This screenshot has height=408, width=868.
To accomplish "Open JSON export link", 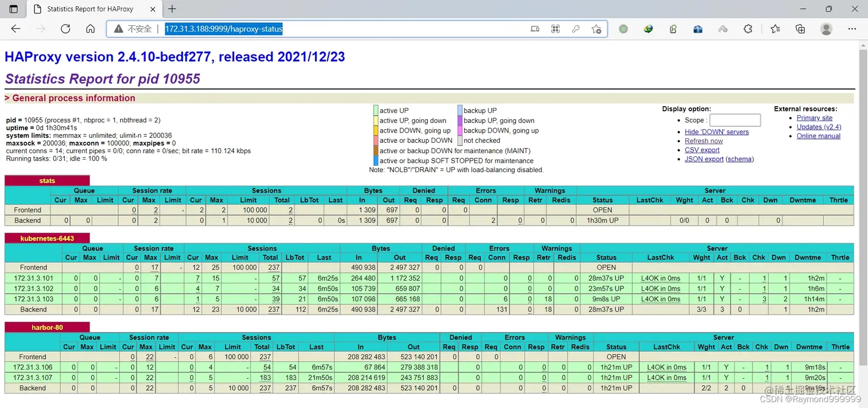I will coord(704,159).
